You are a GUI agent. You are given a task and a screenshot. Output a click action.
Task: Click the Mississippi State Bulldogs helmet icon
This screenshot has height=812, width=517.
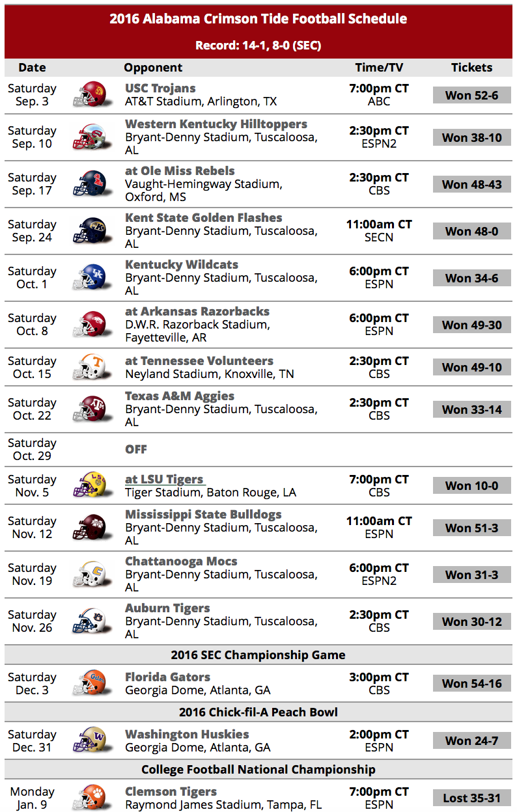(x=89, y=528)
